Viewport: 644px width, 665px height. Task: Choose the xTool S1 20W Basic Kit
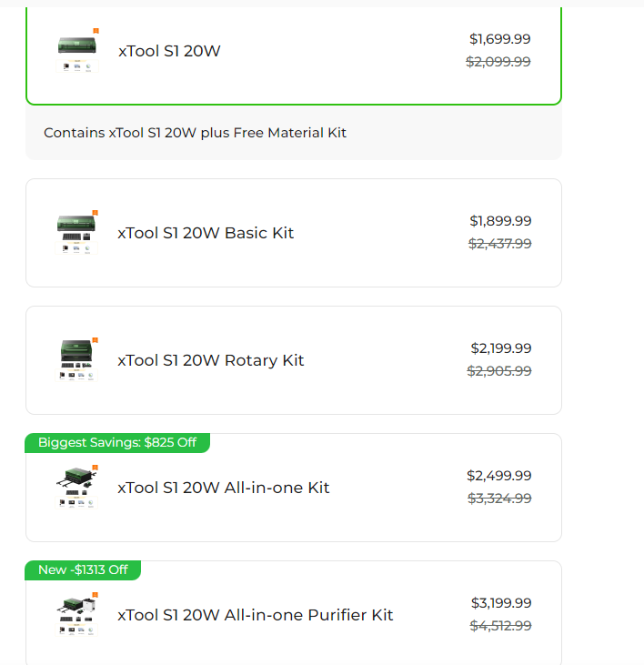(x=206, y=233)
